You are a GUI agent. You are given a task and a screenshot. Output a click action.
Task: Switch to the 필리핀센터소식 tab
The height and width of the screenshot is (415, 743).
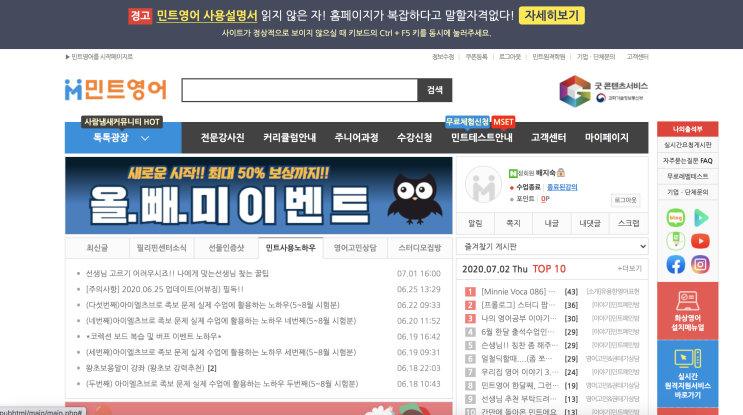[x=162, y=248]
